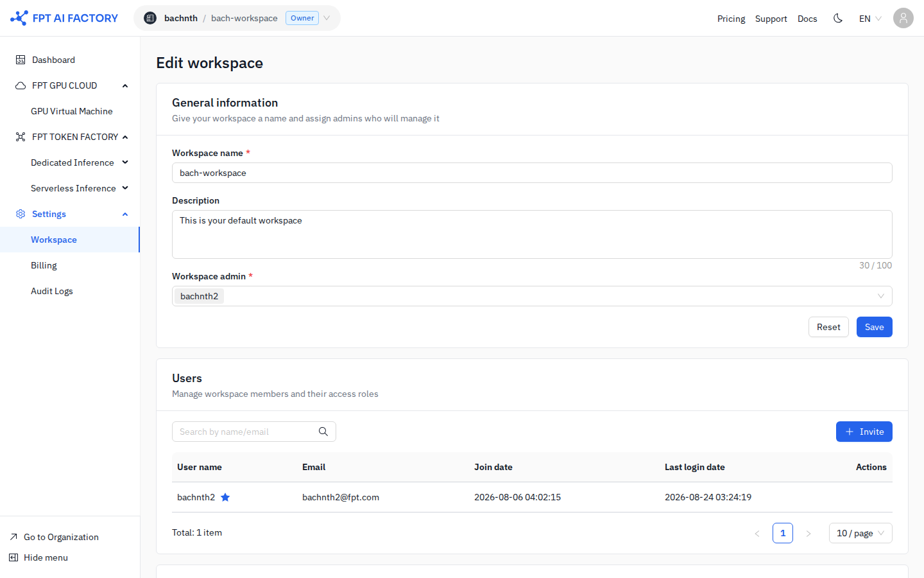The height and width of the screenshot is (578, 924).
Task: Click the Join date column header
Action: [x=493, y=467]
